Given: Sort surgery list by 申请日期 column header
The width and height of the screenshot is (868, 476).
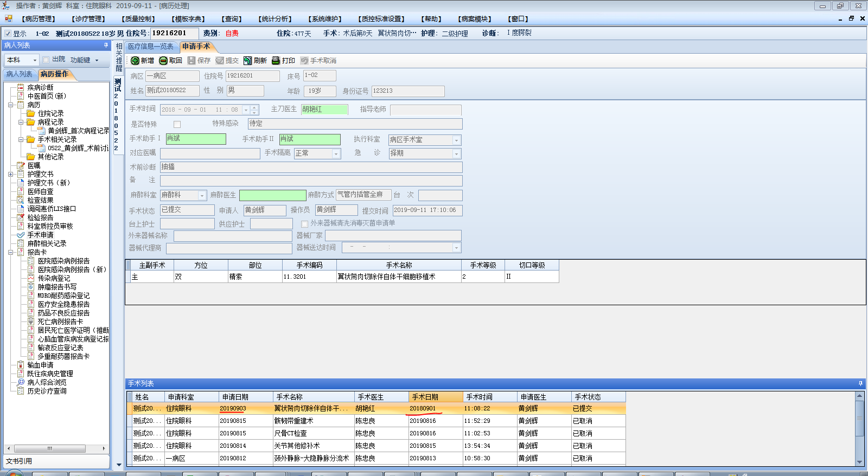Looking at the screenshot, I should click(246, 397).
